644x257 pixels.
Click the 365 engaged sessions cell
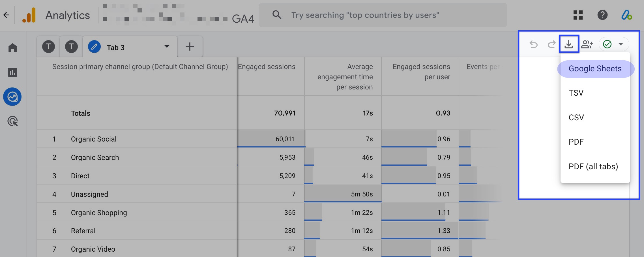(x=290, y=213)
